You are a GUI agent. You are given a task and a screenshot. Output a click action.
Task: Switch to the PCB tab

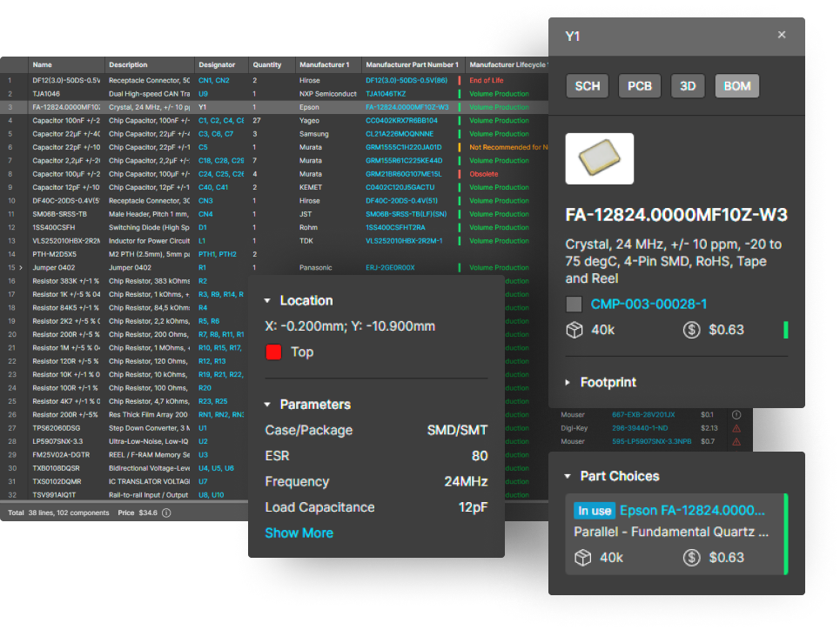pos(640,86)
